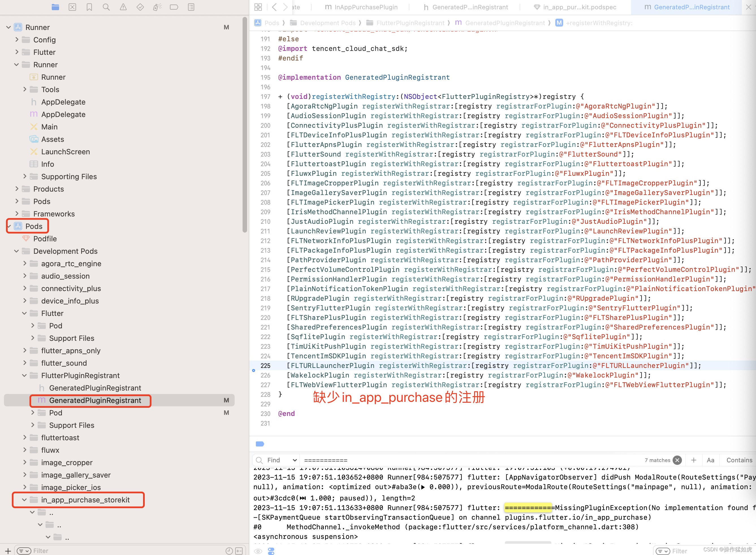Select the Main storyboard file
This screenshot has height=555, width=756.
[x=49, y=127]
